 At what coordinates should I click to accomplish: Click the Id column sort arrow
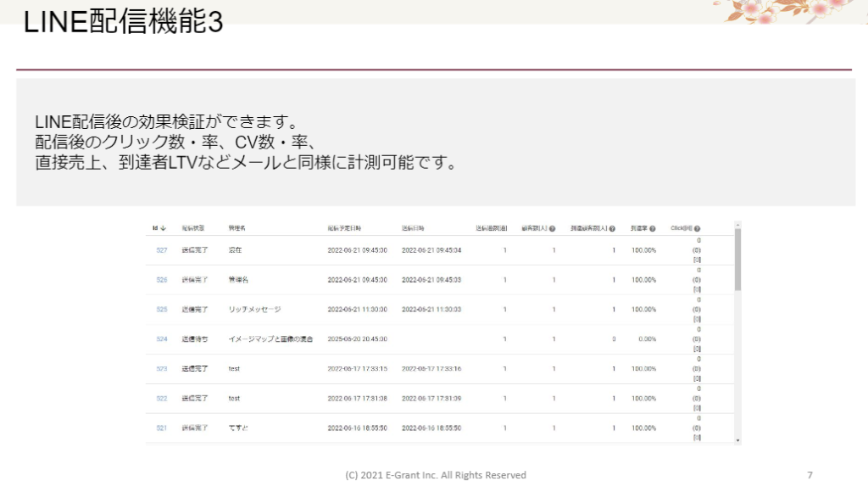tap(163, 228)
